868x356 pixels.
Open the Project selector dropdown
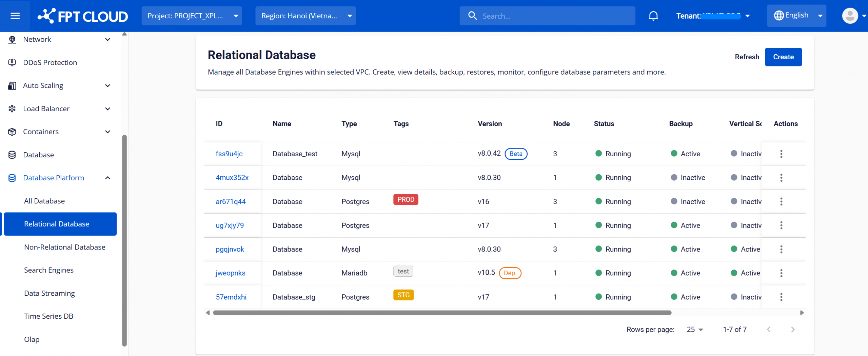[x=192, y=16]
